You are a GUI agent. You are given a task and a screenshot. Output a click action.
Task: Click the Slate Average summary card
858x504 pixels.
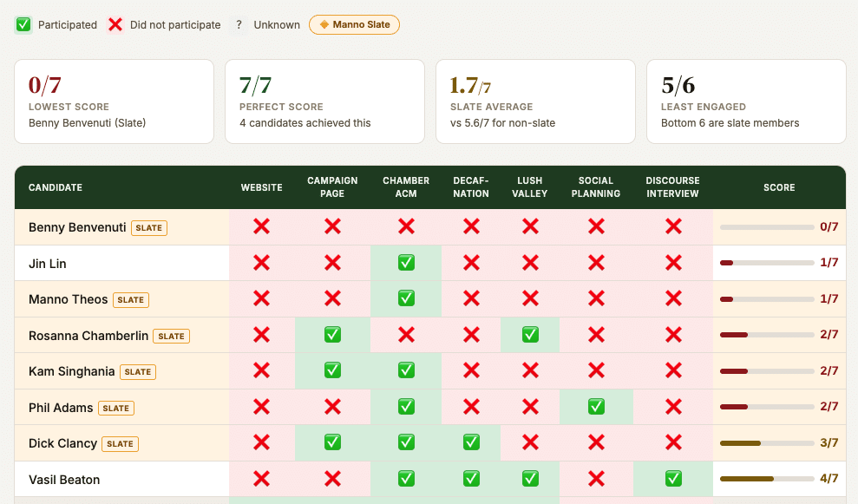535,101
